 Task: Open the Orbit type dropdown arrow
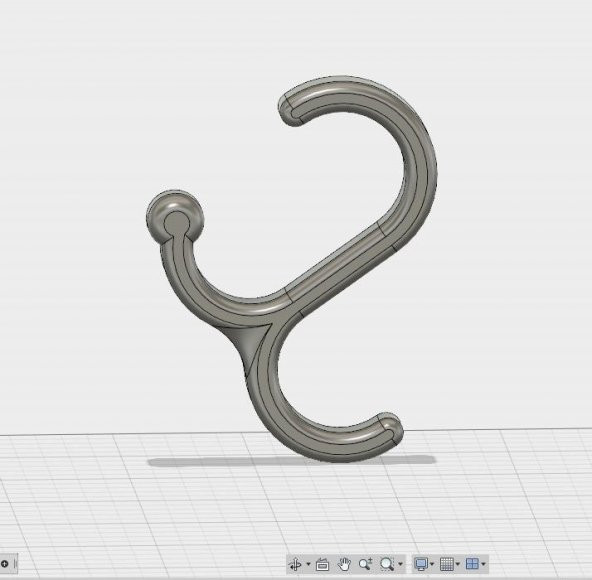tap(308, 565)
